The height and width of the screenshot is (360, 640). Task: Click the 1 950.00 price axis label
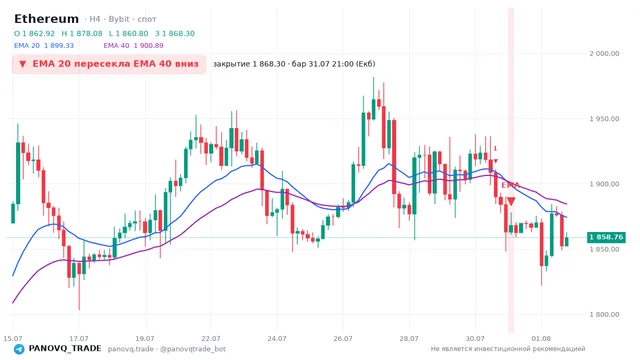604,119
